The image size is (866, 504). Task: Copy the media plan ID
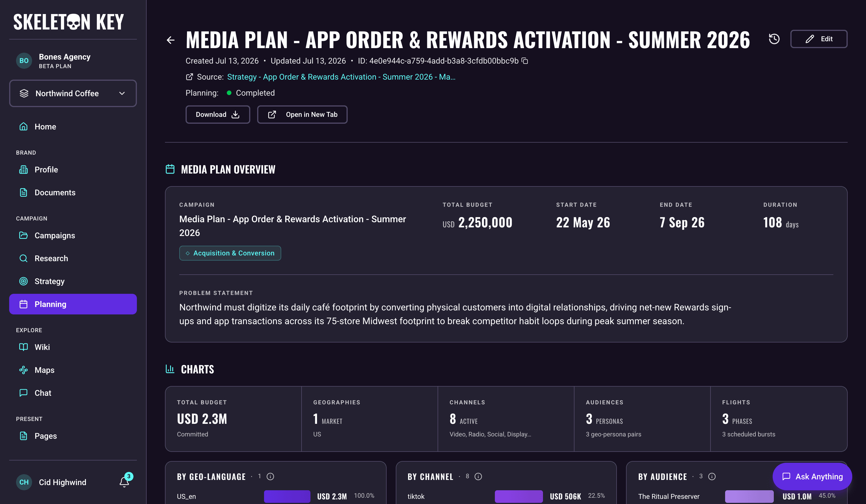coord(525,61)
